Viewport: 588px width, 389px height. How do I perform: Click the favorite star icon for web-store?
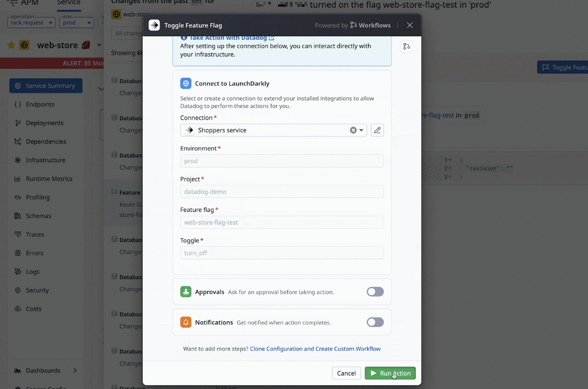point(11,45)
